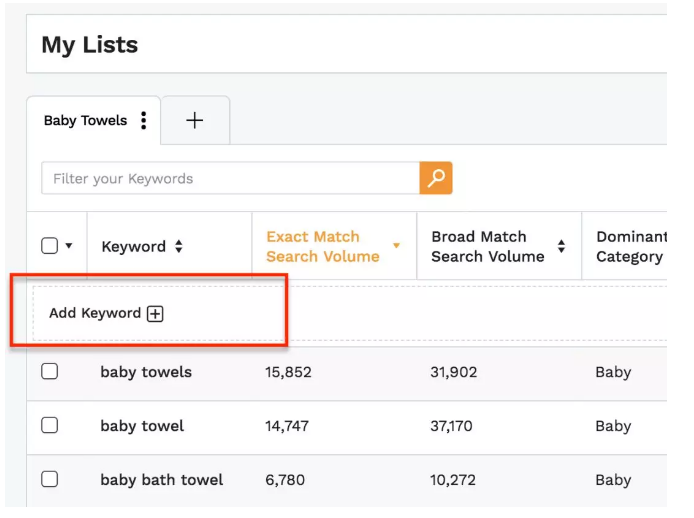Enable the baby bath towel row checkbox

point(49,480)
